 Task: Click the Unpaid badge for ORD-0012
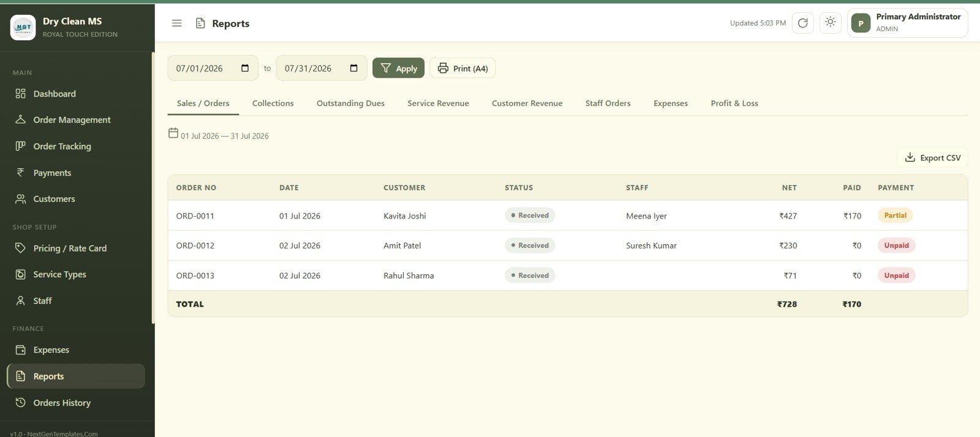click(x=896, y=245)
